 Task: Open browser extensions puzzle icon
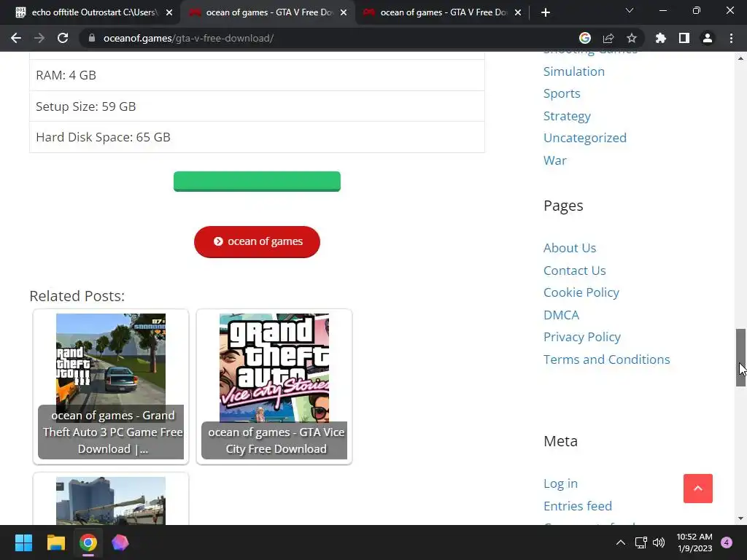click(661, 38)
